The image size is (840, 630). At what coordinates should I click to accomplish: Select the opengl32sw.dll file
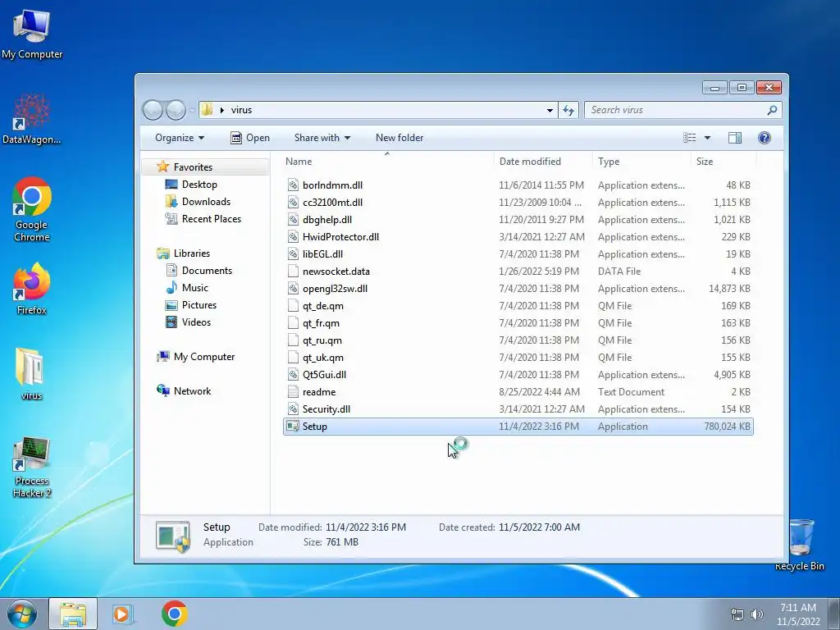click(x=518, y=289)
